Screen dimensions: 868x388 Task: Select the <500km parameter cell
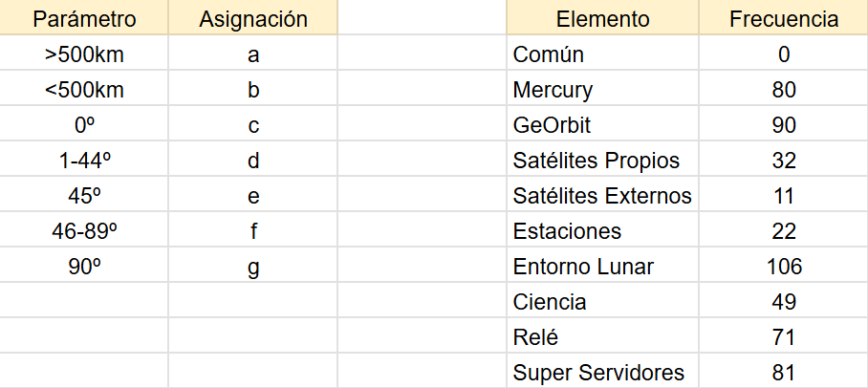click(x=84, y=91)
